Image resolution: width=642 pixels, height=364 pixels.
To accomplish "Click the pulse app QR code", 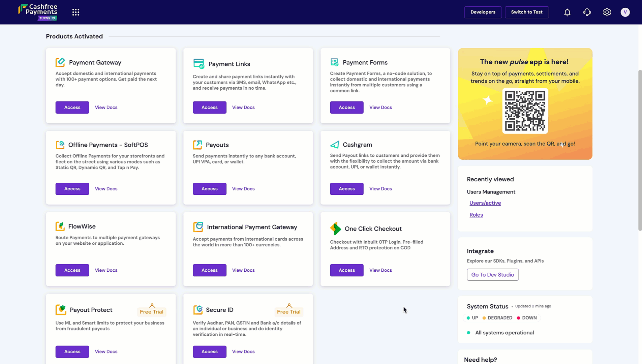I will (525, 111).
